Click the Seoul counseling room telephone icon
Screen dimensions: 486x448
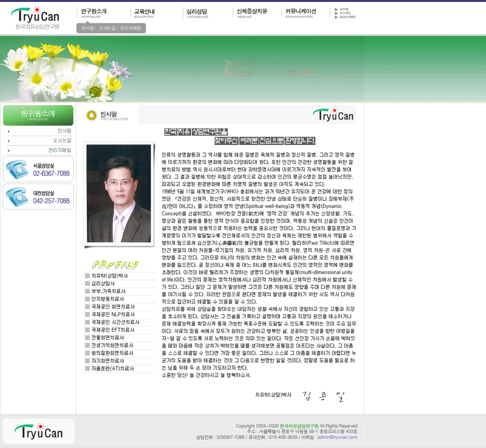click(x=16, y=169)
